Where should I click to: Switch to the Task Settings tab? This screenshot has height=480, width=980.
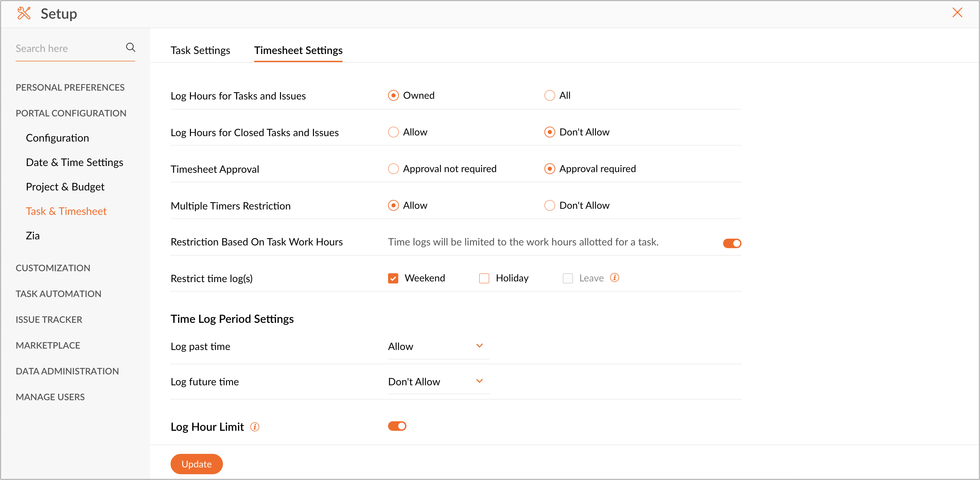[200, 50]
